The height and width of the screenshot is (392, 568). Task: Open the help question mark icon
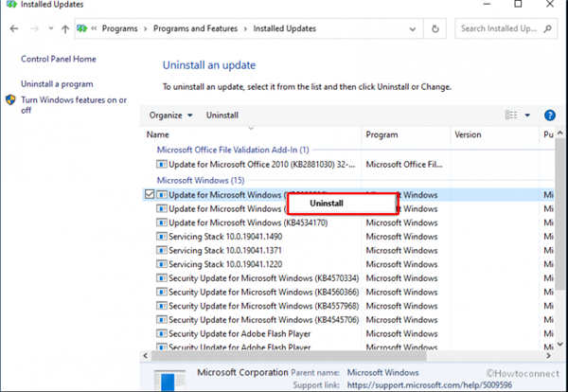pos(550,116)
